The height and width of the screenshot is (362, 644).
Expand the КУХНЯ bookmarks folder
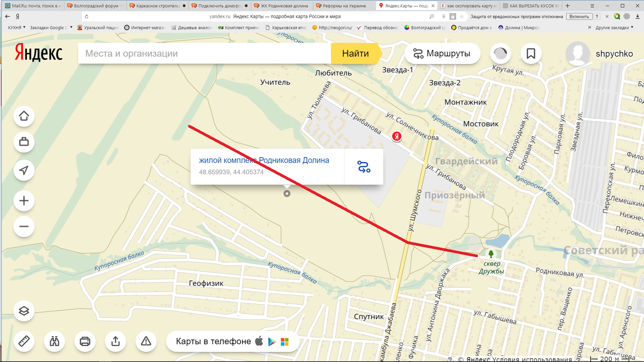coord(16,27)
